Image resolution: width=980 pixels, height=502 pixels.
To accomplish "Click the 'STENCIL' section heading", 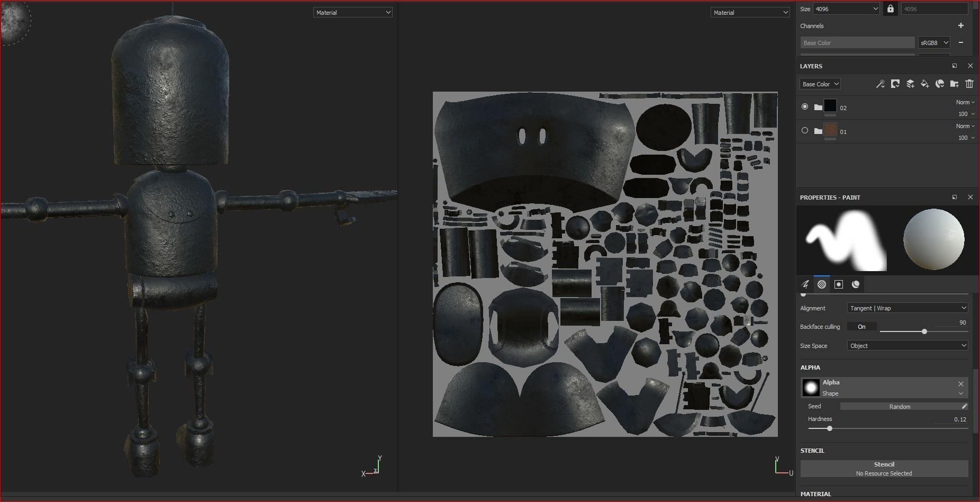I will [x=812, y=451].
